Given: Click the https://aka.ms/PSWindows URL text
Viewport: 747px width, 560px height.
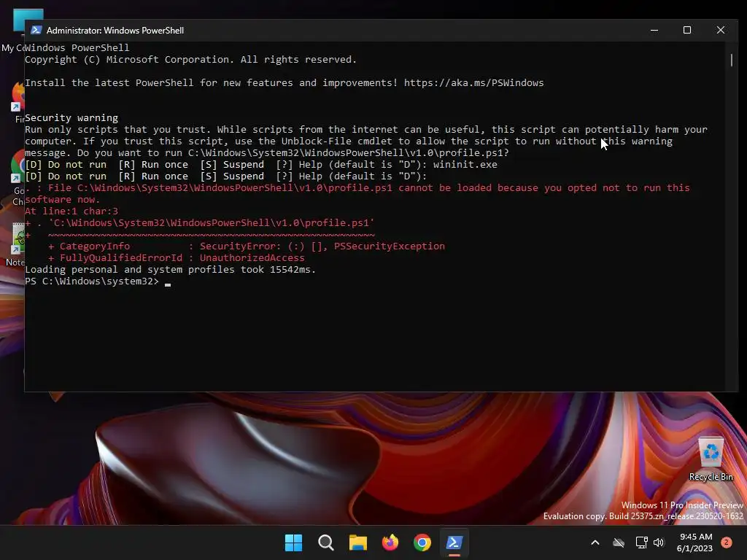Looking at the screenshot, I should 473,83.
